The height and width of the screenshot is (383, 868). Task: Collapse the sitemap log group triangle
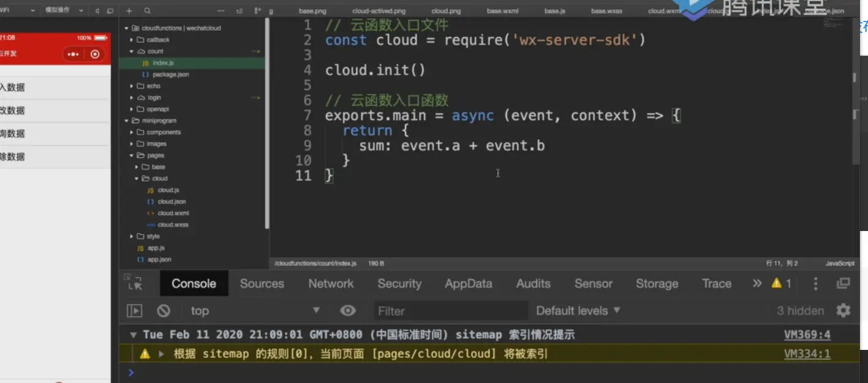(x=133, y=335)
